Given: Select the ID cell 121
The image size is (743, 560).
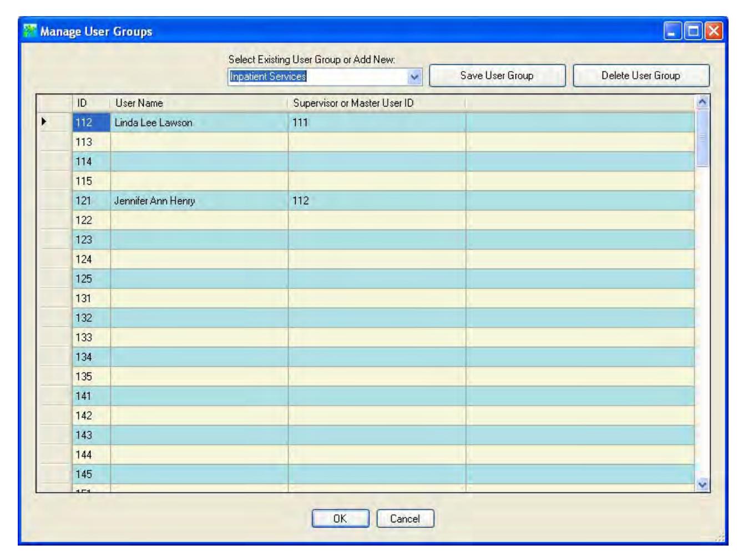Looking at the screenshot, I should click(92, 201).
